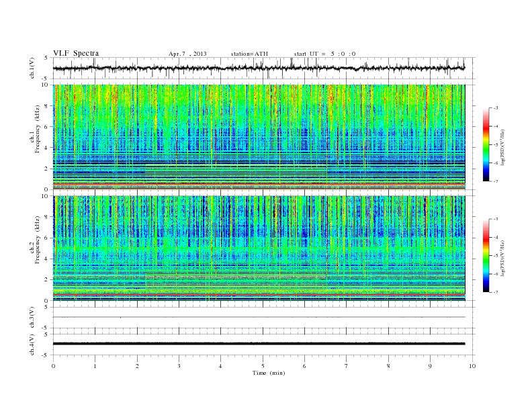
Task: Click time axis tick label "7"
Action: coord(347,366)
